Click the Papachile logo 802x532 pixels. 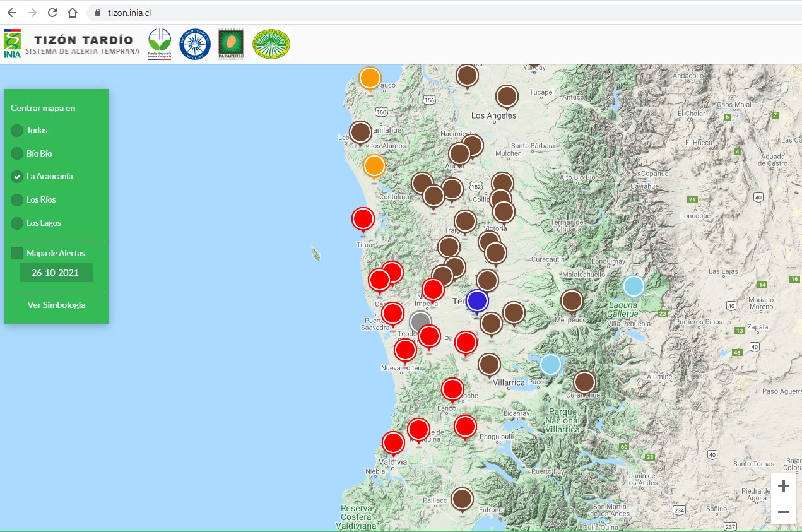[231, 44]
